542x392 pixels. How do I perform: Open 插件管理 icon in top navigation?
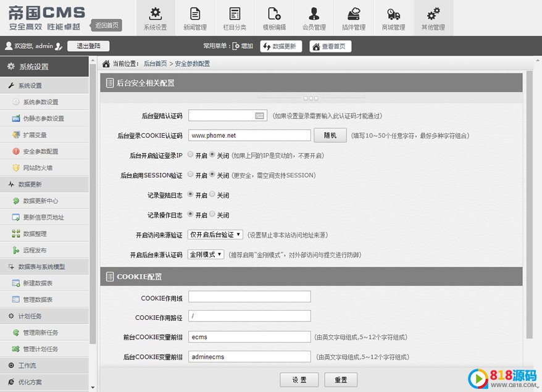tap(354, 14)
